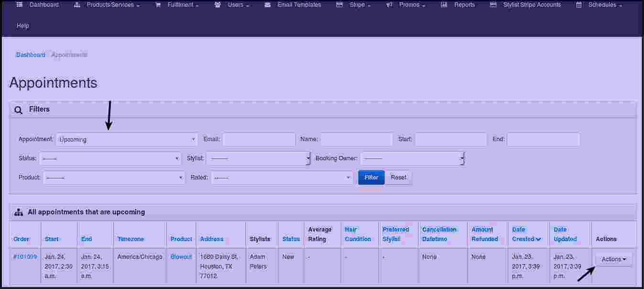Open the Schedules menu
The width and height of the screenshot is (644, 289).
click(605, 5)
